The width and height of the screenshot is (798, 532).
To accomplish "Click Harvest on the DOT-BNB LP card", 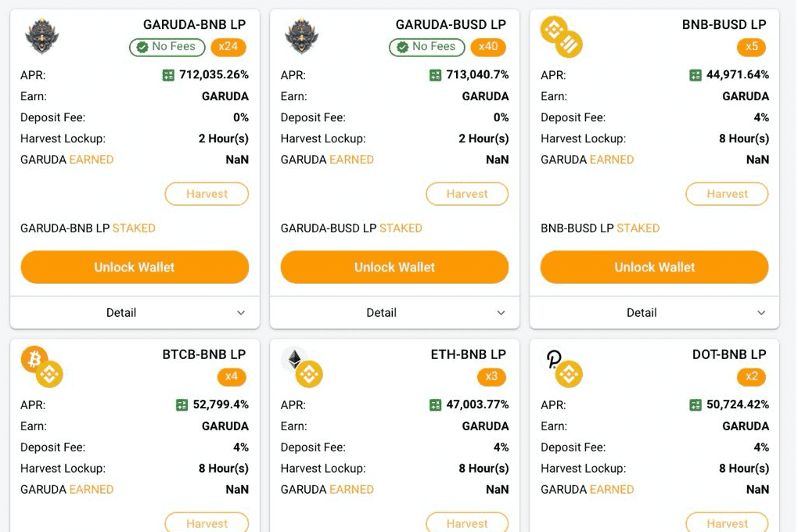I will (x=727, y=523).
